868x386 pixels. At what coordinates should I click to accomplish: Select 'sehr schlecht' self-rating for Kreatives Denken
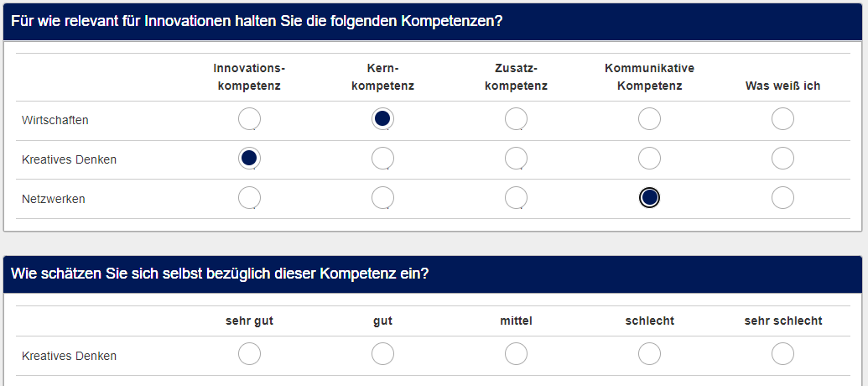tap(782, 354)
